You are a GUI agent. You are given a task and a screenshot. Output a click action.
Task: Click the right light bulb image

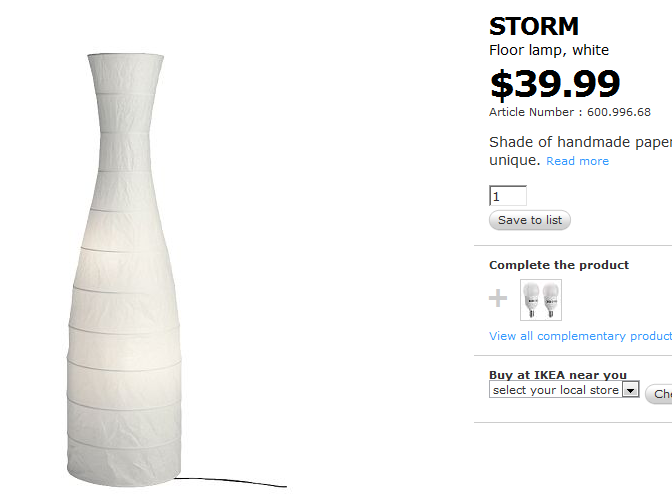(550, 300)
